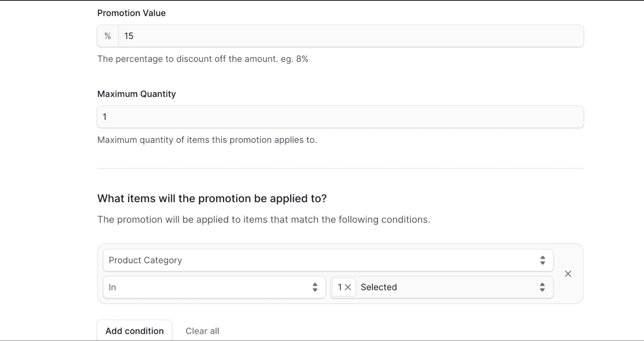The image size is (644, 341).
Task: Click the up-down arrows on Product Category
Action: (543, 260)
